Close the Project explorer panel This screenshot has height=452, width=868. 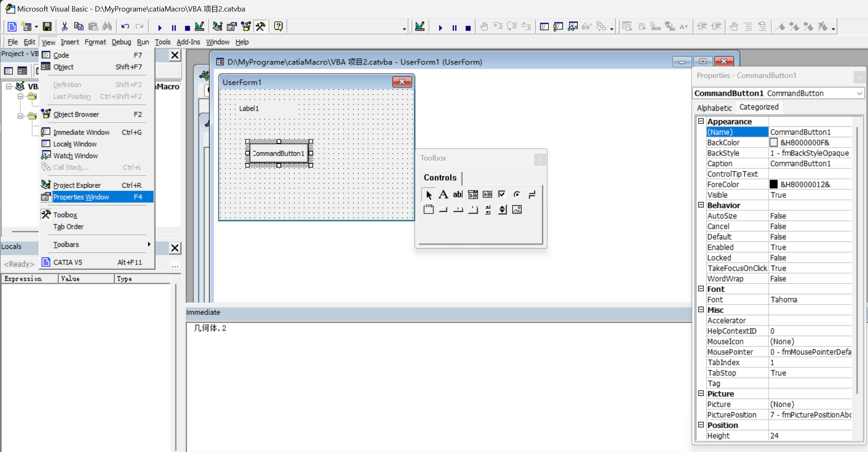pos(175,55)
